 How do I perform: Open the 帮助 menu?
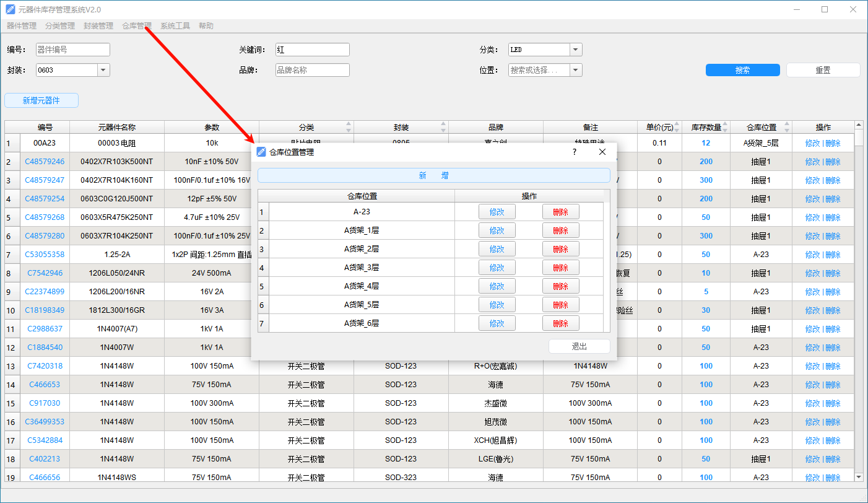coord(206,26)
